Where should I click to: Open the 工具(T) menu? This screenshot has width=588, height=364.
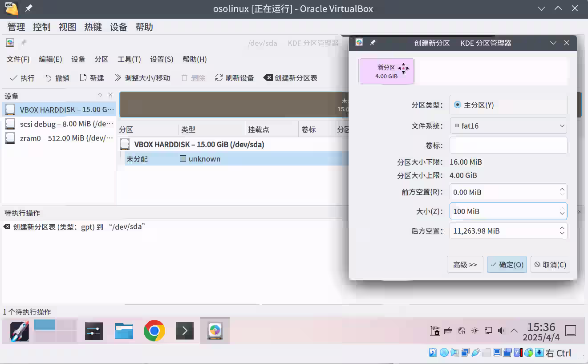coord(129,59)
